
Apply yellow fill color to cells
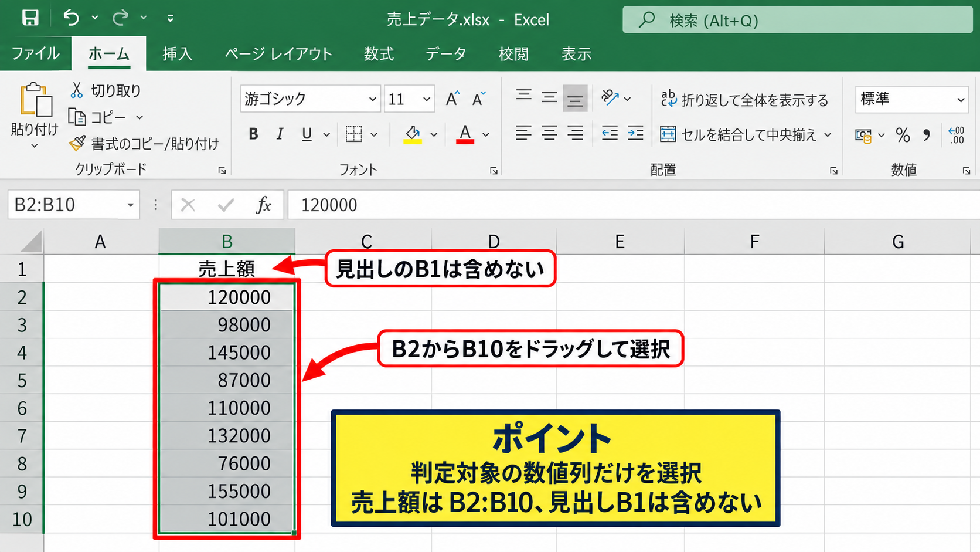(413, 134)
